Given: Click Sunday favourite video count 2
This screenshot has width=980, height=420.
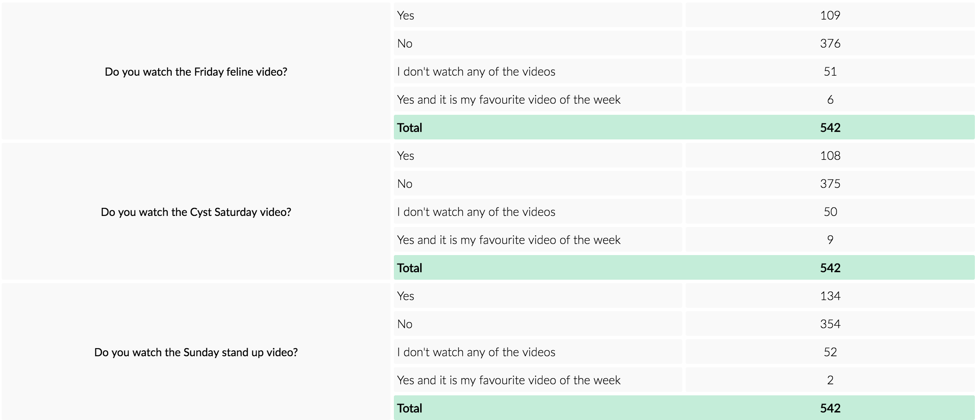Looking at the screenshot, I should pos(830,380).
